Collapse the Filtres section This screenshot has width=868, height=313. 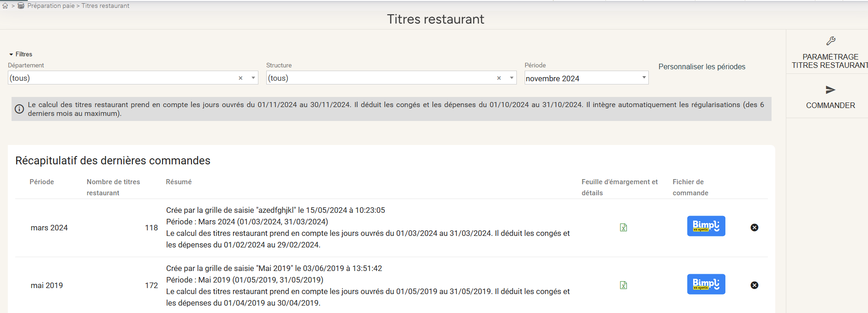tap(11, 54)
